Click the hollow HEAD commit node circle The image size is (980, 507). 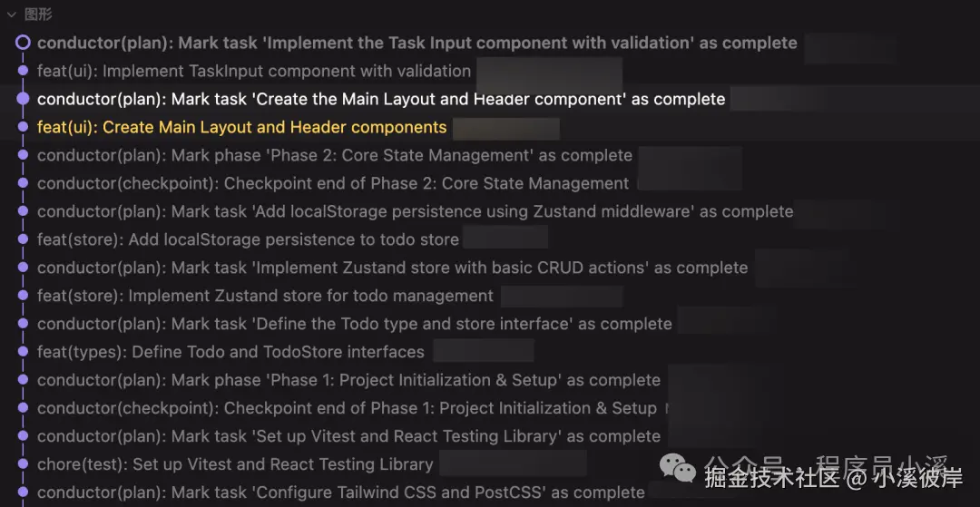[23, 43]
